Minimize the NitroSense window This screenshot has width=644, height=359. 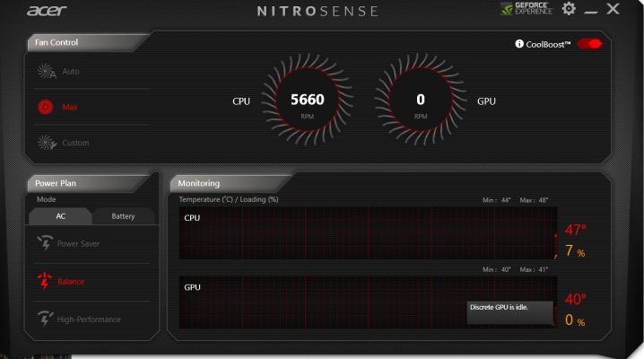click(590, 13)
